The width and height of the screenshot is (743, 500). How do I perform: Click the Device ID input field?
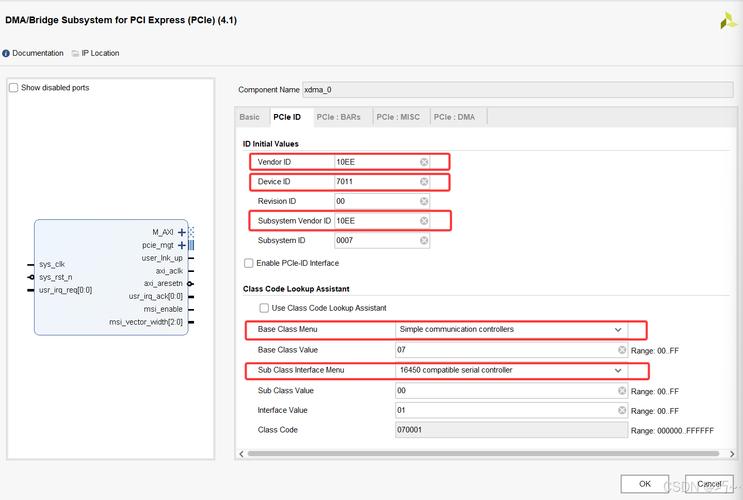[382, 182]
